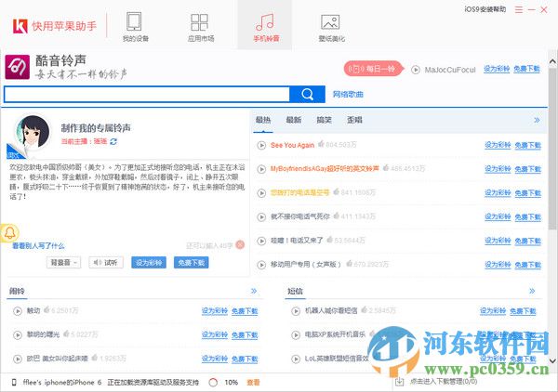This screenshot has width=558, height=392.
Task: Click 免费下载 for 黎明的曙光
Action: 245,334
